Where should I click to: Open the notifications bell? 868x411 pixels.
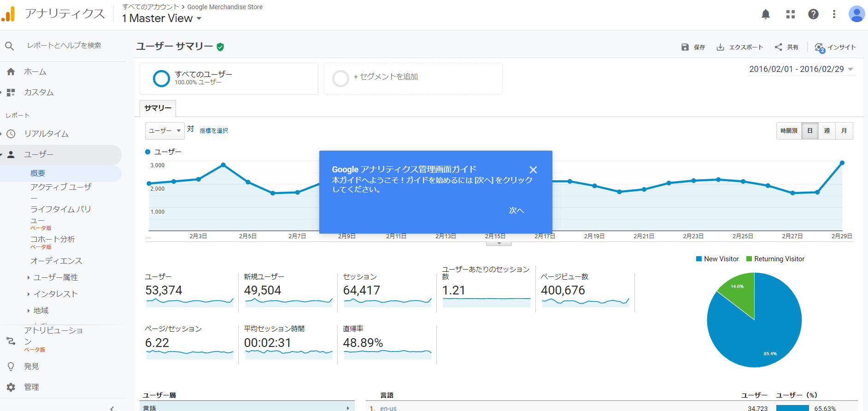[x=766, y=14]
